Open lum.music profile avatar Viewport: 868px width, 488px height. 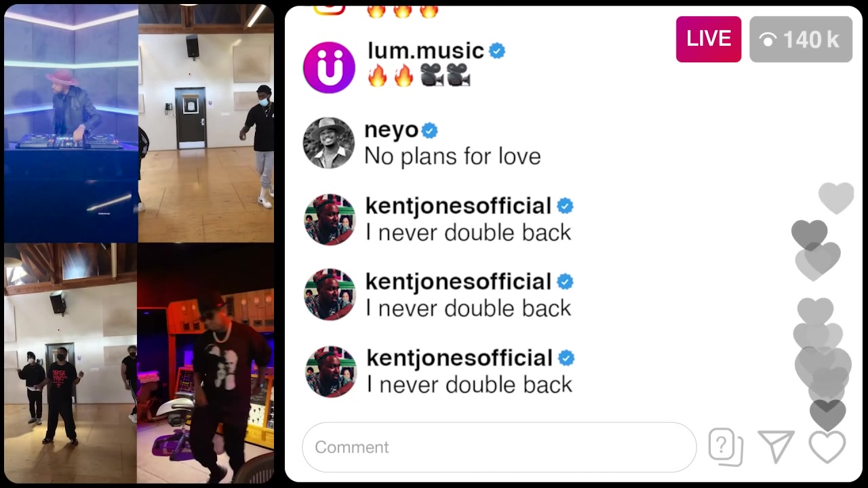point(329,67)
